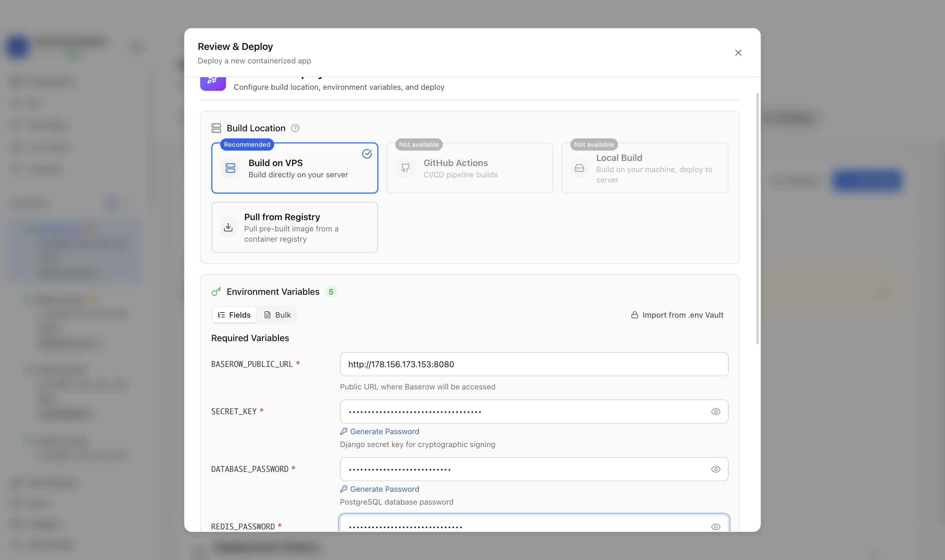Close the Review & Deploy dialog
Screen dimensions: 945x560
738,53
